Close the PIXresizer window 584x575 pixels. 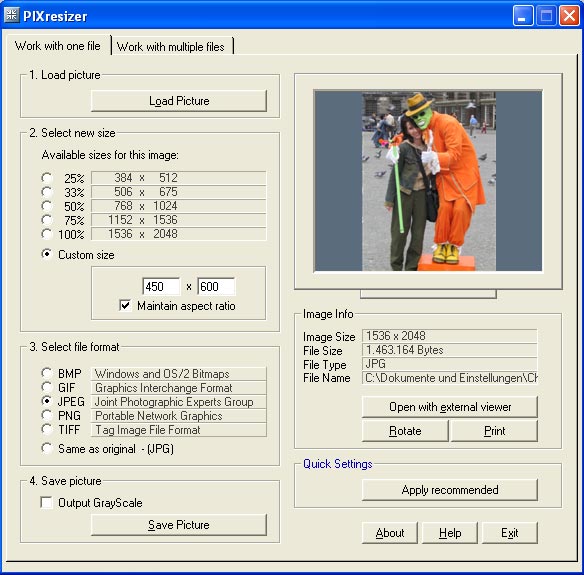point(569,16)
